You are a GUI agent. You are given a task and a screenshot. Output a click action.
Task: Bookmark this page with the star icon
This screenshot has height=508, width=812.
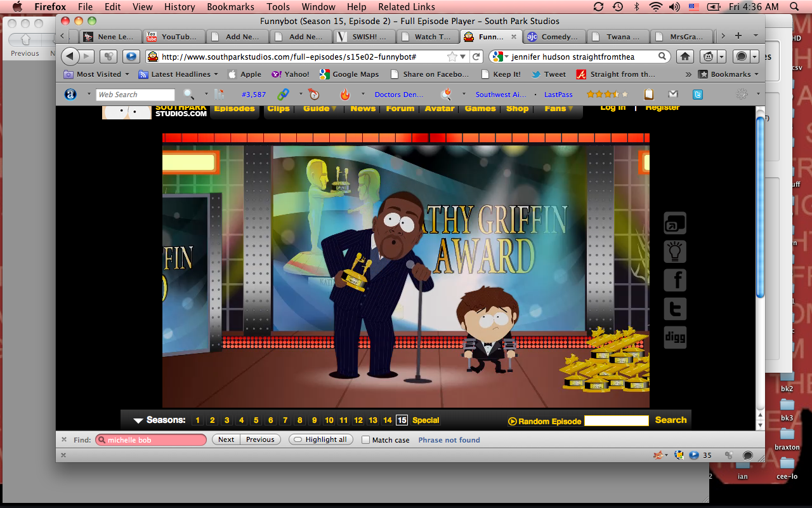(452, 57)
